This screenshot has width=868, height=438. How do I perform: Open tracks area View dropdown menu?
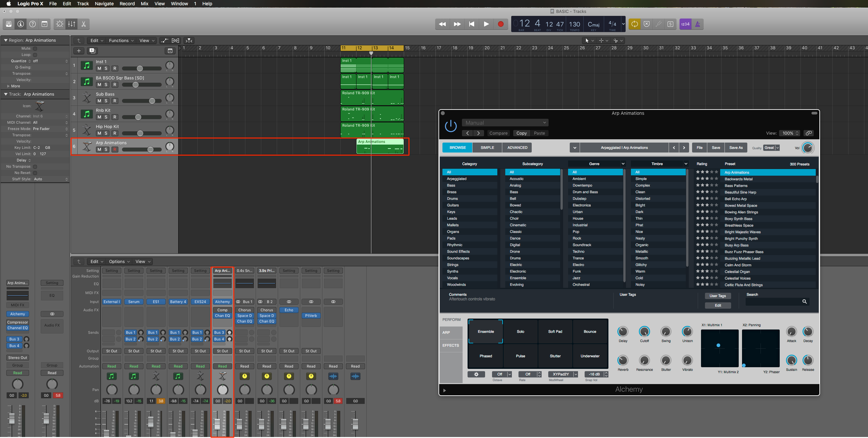(x=146, y=40)
